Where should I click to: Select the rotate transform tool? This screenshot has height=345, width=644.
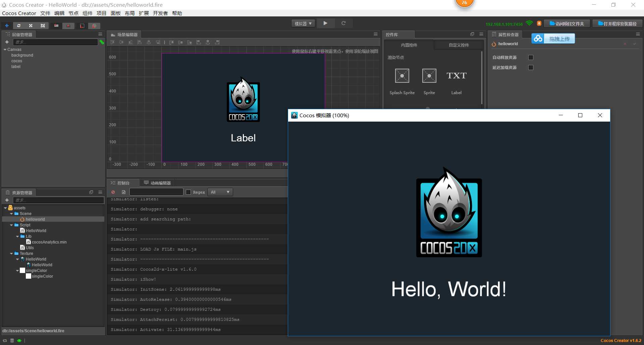[19, 25]
